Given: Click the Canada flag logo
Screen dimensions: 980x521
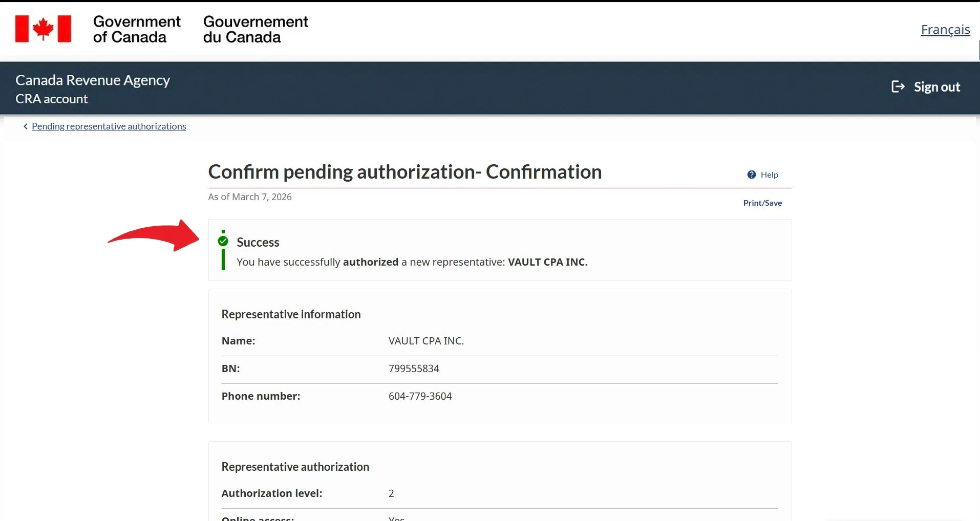Looking at the screenshot, I should pos(43,29).
